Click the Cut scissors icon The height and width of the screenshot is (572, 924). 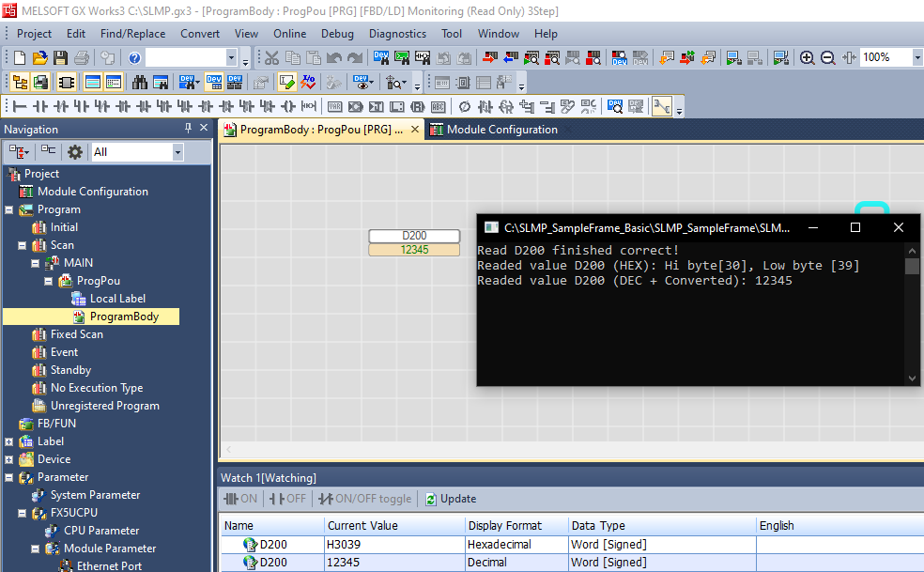pyautogui.click(x=271, y=58)
